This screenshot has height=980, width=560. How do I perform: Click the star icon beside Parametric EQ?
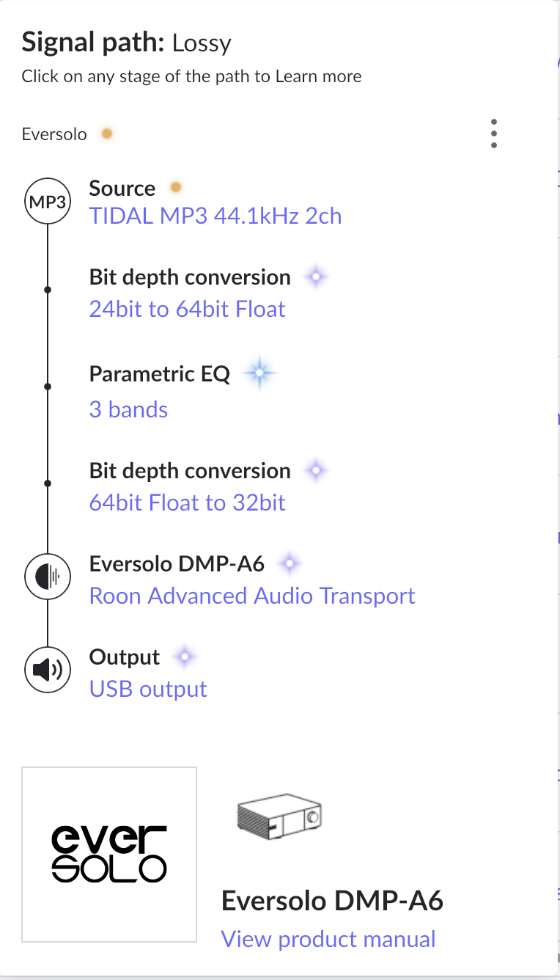click(259, 374)
